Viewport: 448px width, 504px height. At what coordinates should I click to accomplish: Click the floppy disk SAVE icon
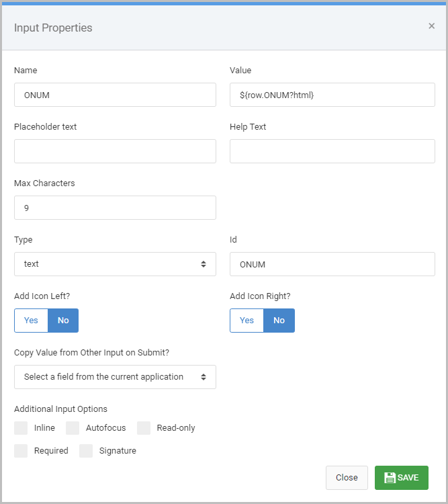click(x=390, y=478)
